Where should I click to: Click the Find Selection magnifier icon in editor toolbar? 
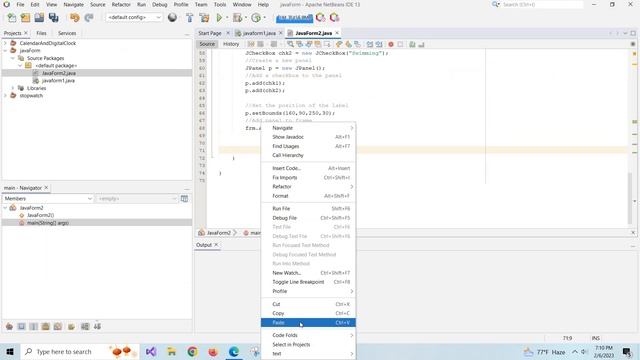click(290, 44)
